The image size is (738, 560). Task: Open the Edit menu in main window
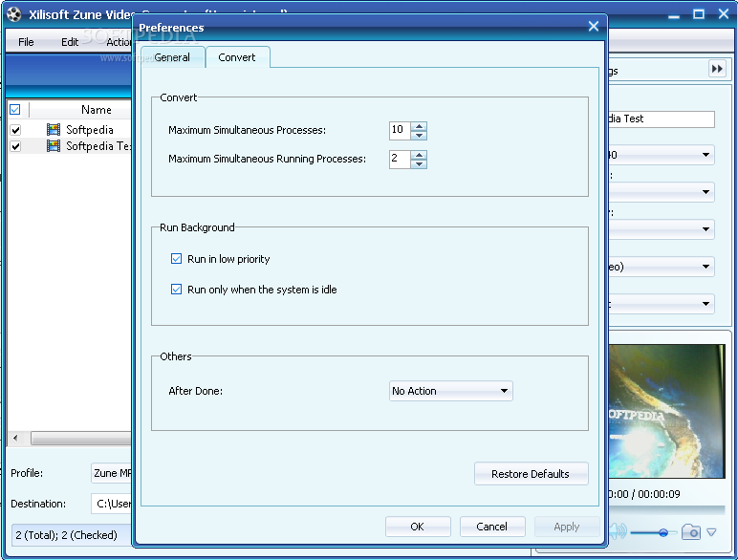point(70,42)
